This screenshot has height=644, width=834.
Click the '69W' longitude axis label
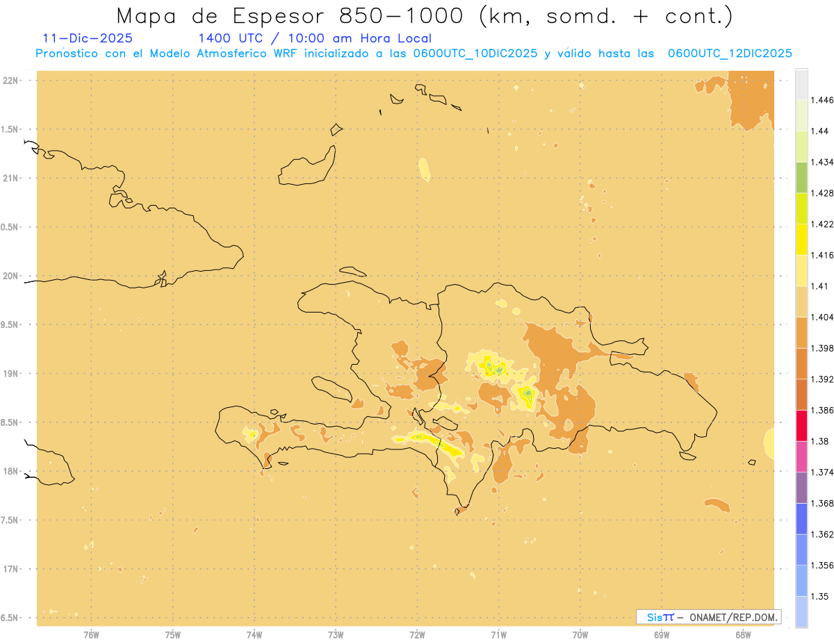click(x=662, y=635)
